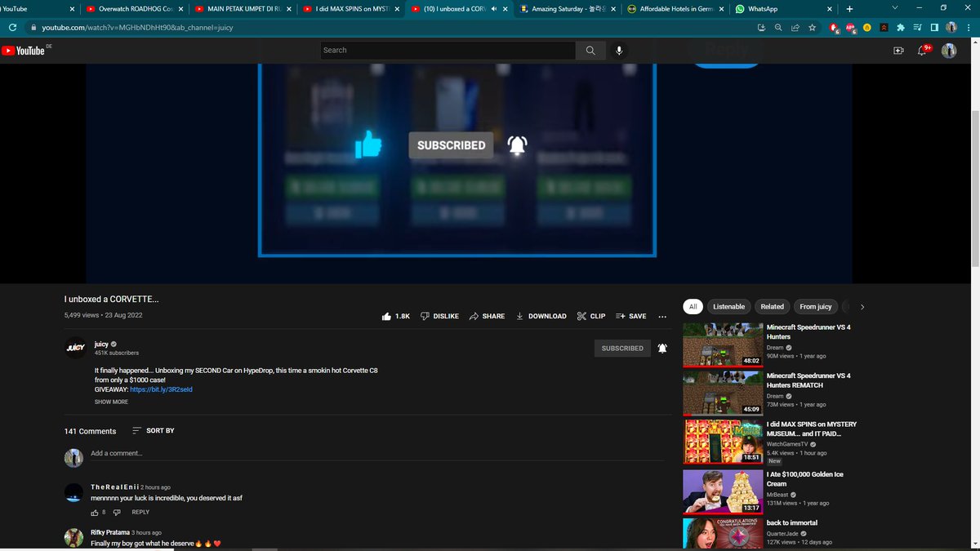The height and width of the screenshot is (551, 980).
Task: Open juicy channel avatar
Action: click(x=75, y=347)
